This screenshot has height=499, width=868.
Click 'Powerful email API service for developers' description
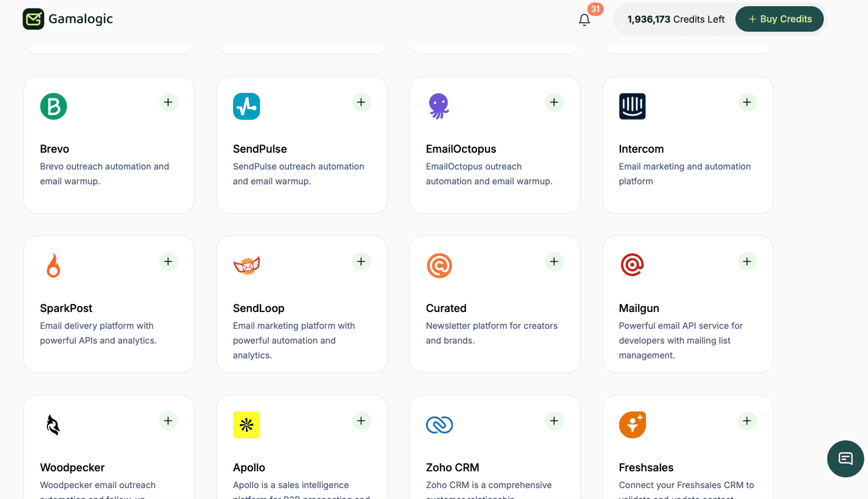coord(681,340)
